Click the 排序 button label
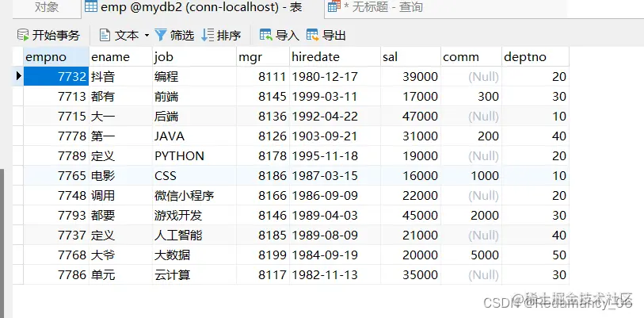Image resolution: width=644 pixels, height=318 pixels. pos(229,36)
